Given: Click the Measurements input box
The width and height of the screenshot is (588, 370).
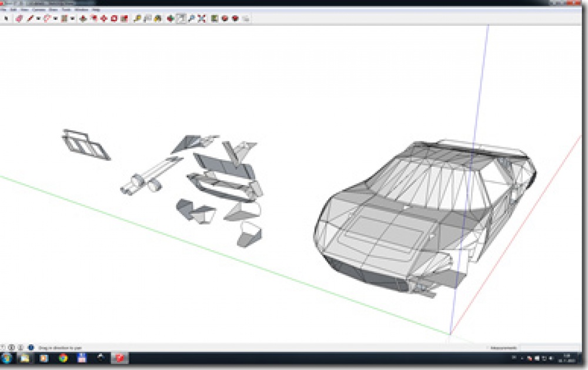Looking at the screenshot, I should click(x=550, y=348).
